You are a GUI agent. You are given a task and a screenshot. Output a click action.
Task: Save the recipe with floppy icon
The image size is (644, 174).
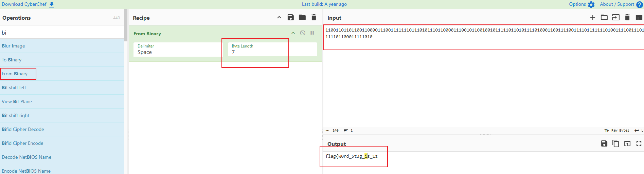291,17
